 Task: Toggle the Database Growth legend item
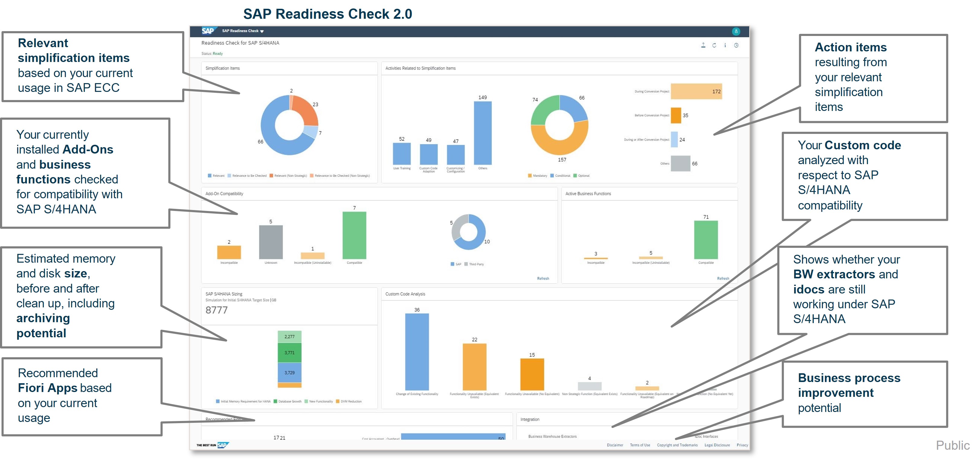[x=287, y=401]
